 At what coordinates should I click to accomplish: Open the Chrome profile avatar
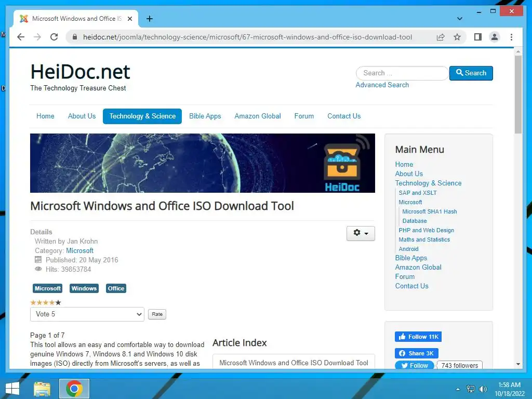click(x=495, y=37)
